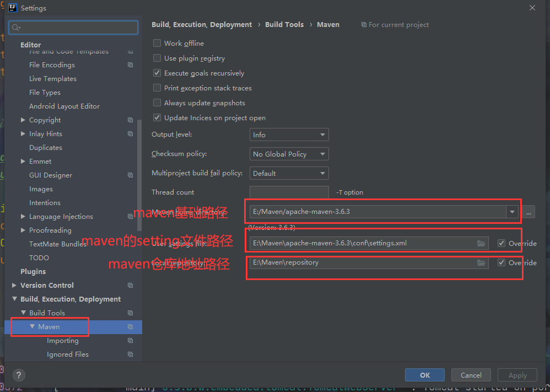Click the project-level icon beside Language Injections
This screenshot has width=550, height=392.
tap(130, 217)
